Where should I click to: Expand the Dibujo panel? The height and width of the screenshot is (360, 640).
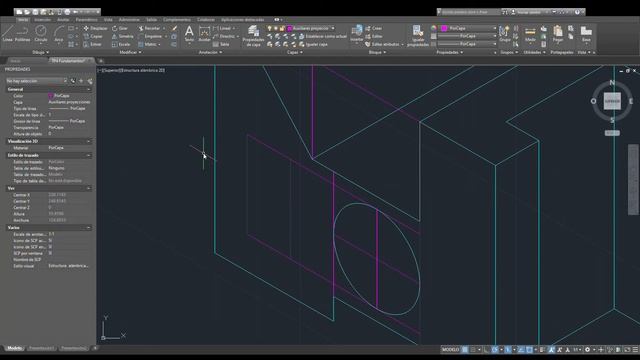click(40, 52)
